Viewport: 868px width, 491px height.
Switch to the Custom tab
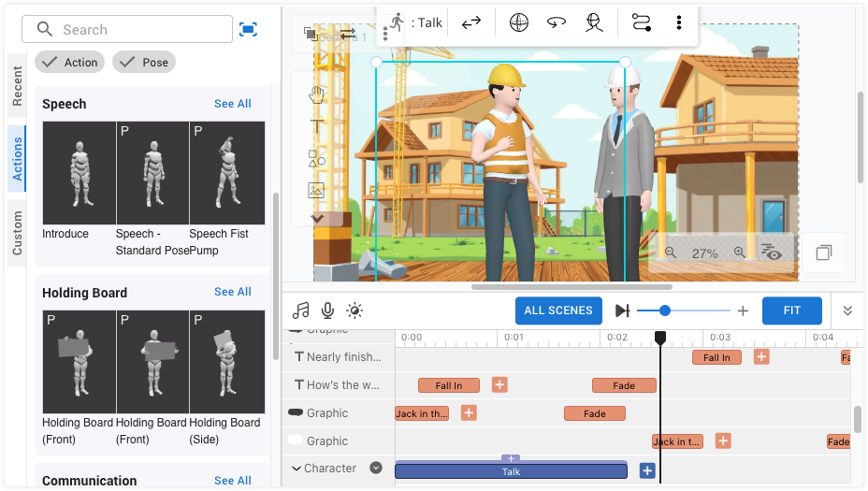17,233
